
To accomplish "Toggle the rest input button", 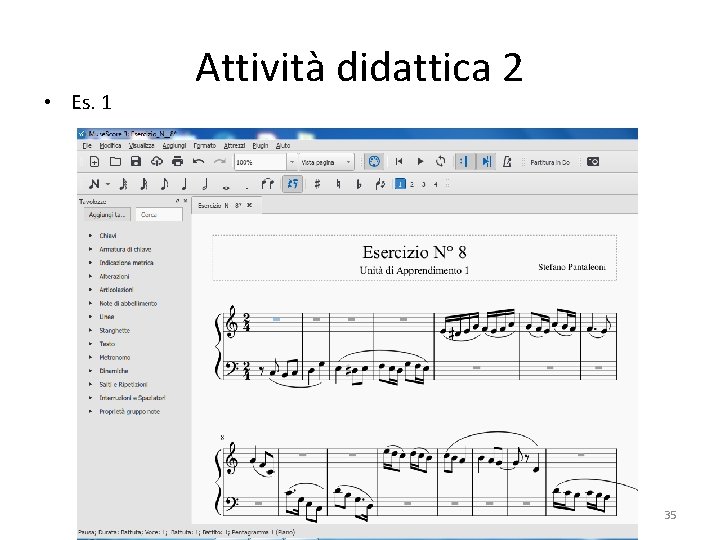I will pos(292,185).
